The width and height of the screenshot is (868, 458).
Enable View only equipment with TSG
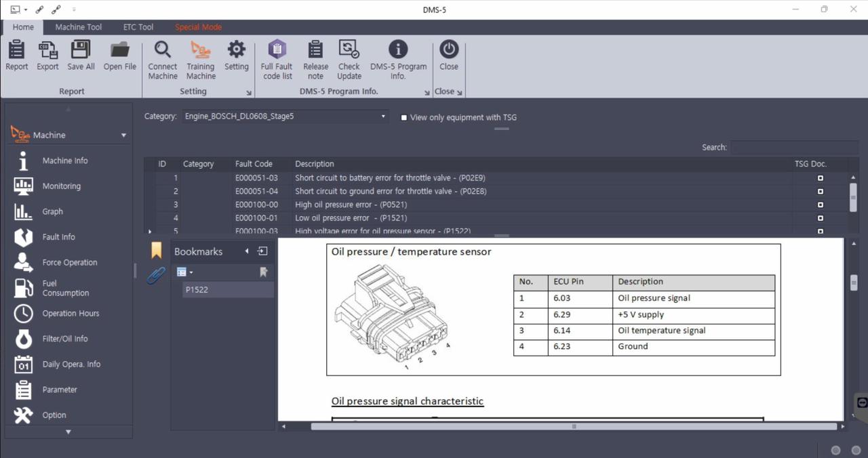pos(404,117)
